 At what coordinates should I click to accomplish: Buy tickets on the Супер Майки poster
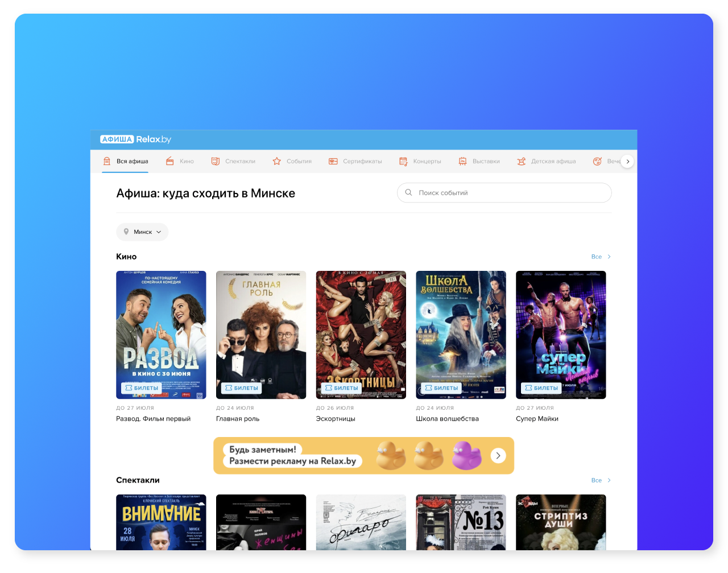(x=541, y=388)
